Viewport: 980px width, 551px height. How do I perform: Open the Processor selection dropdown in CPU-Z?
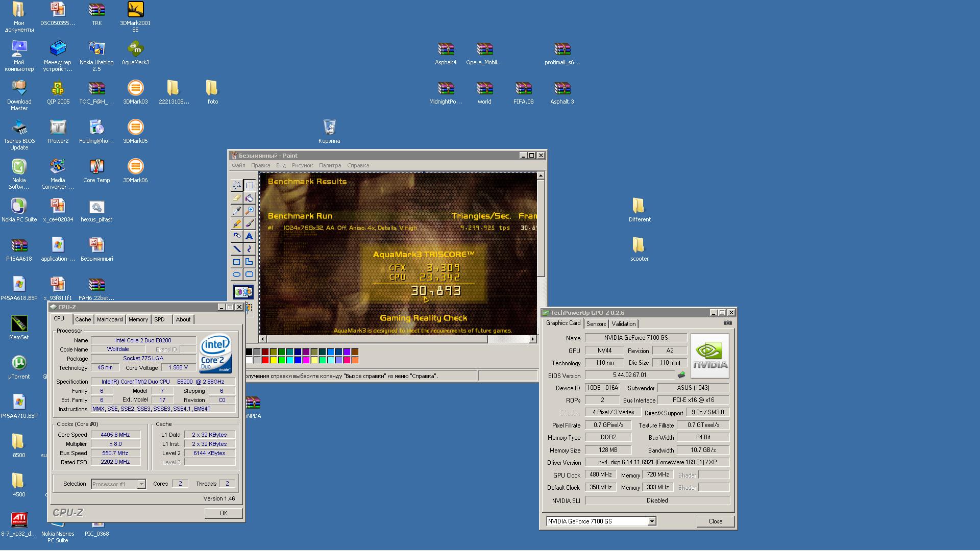click(x=141, y=484)
